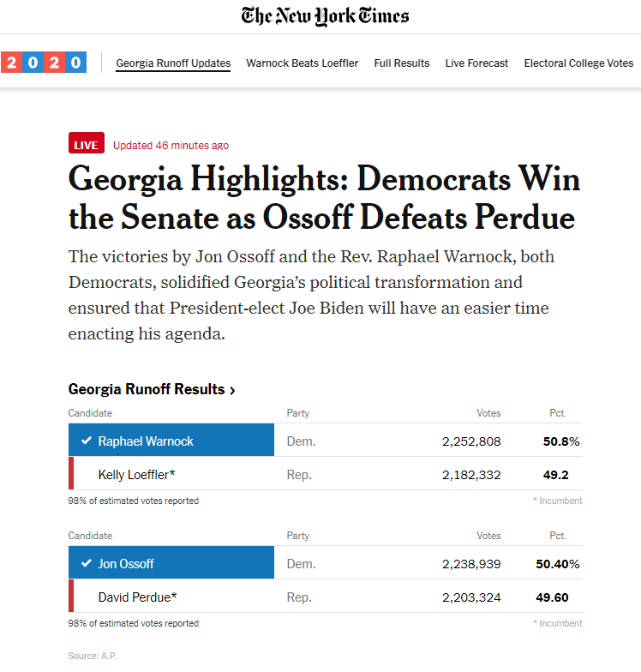Click the Georgia Highlights headline
Image resolution: width=641 pixels, height=672 pixels.
point(324,199)
